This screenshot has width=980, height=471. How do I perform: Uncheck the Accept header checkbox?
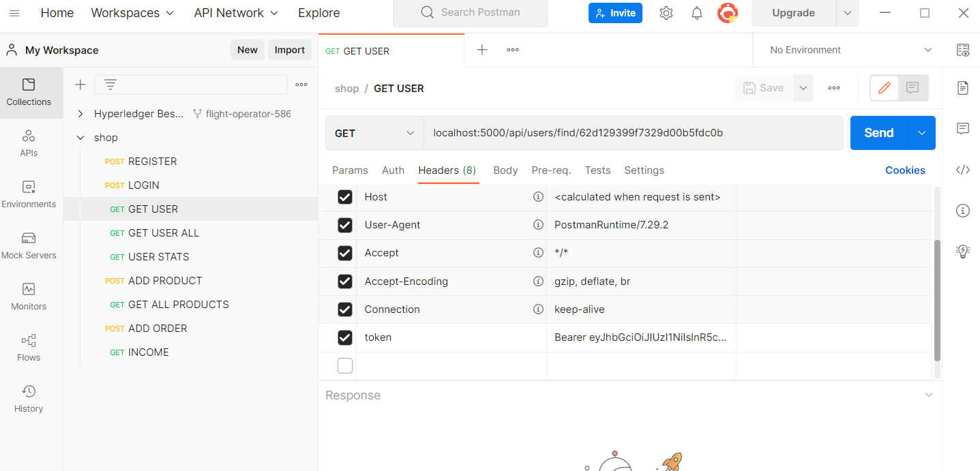click(345, 253)
